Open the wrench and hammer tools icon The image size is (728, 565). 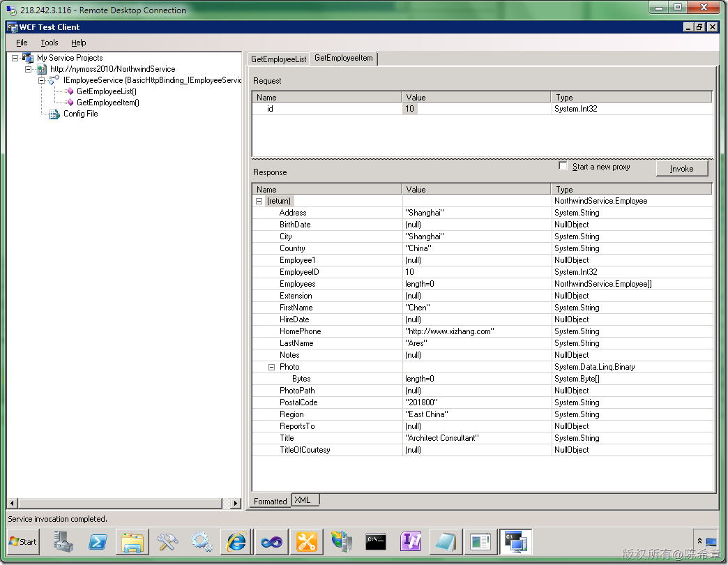point(167,542)
